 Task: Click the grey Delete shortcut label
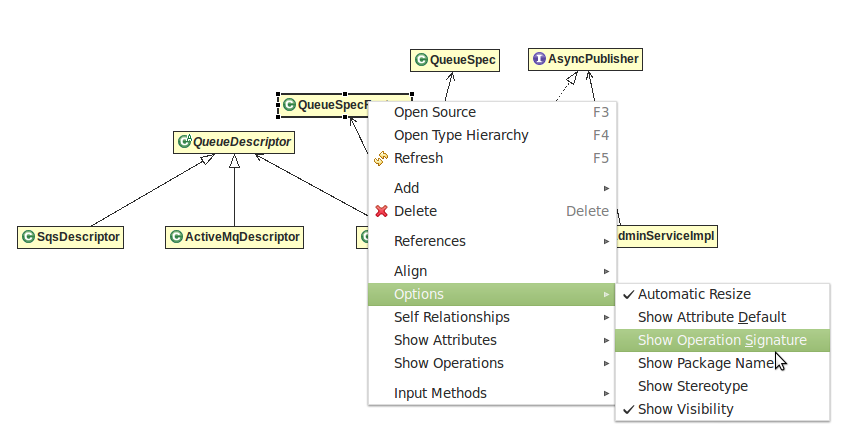coord(588,211)
